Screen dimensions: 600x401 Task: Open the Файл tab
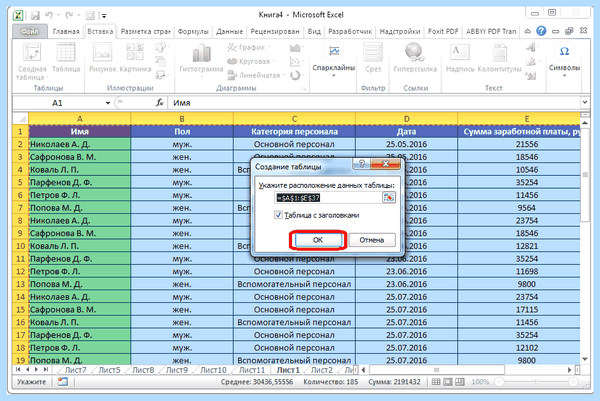click(30, 31)
